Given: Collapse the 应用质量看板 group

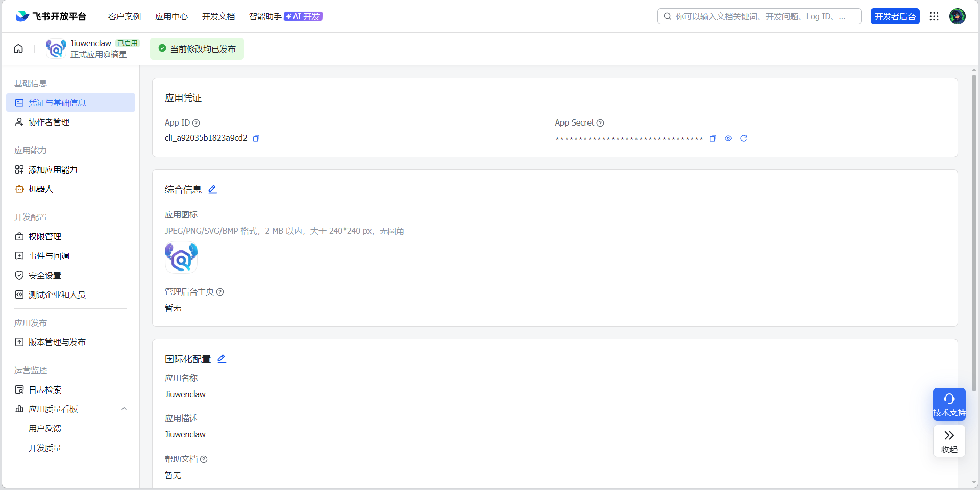Looking at the screenshot, I should [124, 409].
